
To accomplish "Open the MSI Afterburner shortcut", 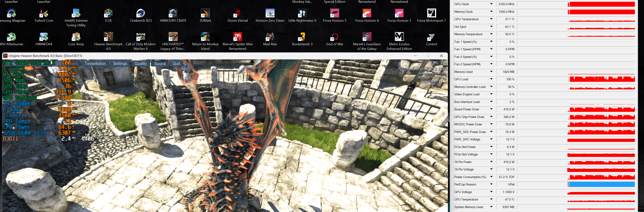I will coord(12,37).
